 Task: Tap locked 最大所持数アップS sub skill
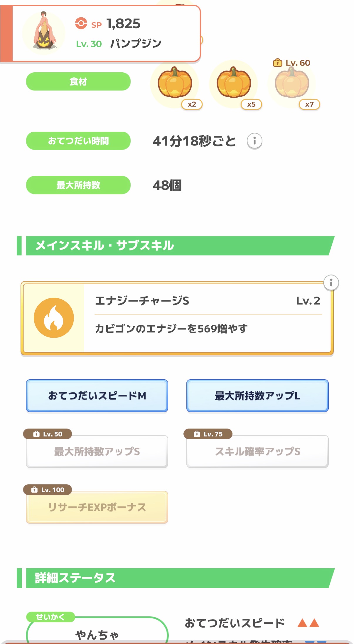pos(97,451)
